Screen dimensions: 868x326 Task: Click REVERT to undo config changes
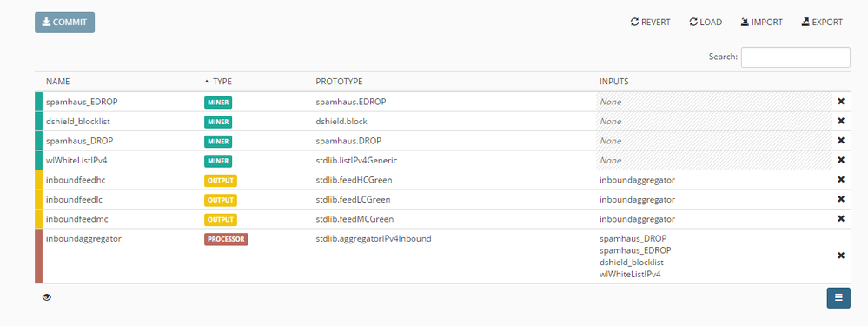[651, 23]
